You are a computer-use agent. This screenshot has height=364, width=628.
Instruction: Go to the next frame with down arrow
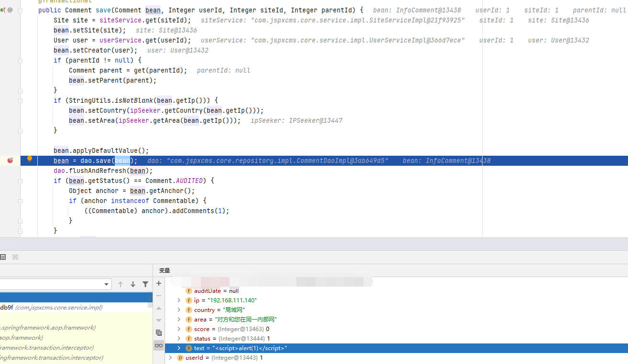(x=133, y=284)
